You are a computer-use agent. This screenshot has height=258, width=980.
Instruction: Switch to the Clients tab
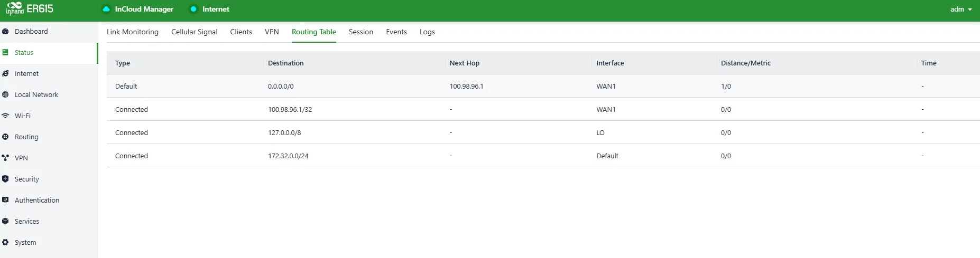click(241, 32)
